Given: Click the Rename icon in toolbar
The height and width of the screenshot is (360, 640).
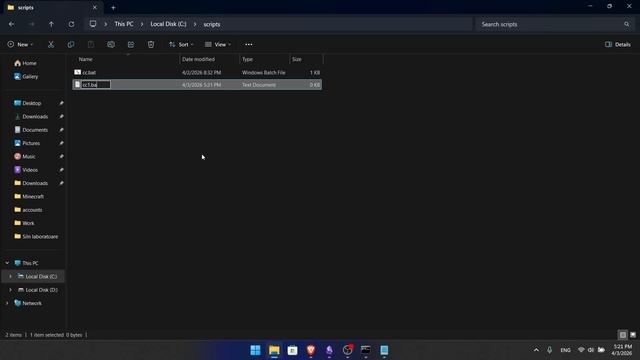Looking at the screenshot, I should [111, 44].
